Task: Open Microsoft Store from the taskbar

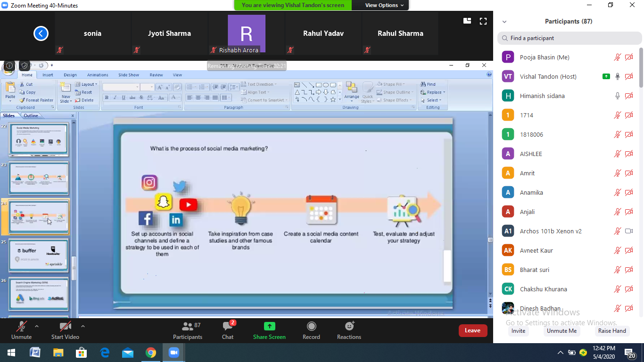Action: (82, 352)
